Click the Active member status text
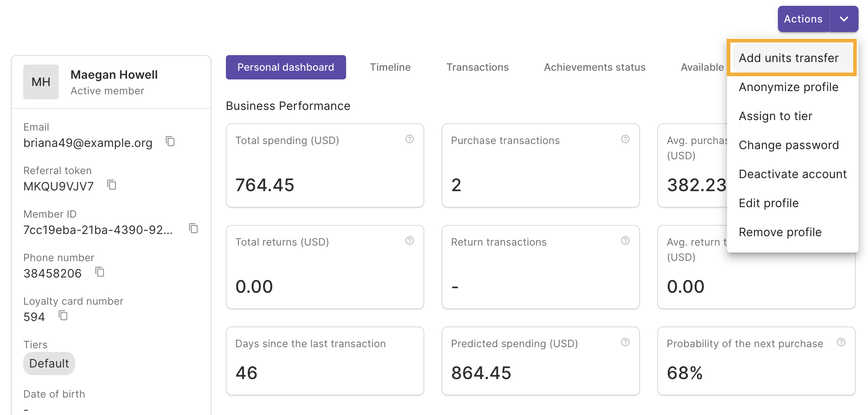The width and height of the screenshot is (868, 415). coord(107,91)
